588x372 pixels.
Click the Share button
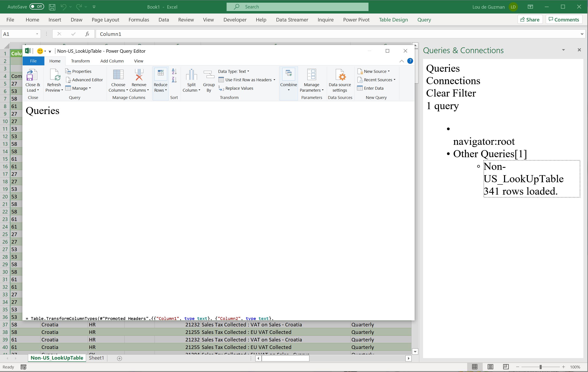[x=530, y=19]
